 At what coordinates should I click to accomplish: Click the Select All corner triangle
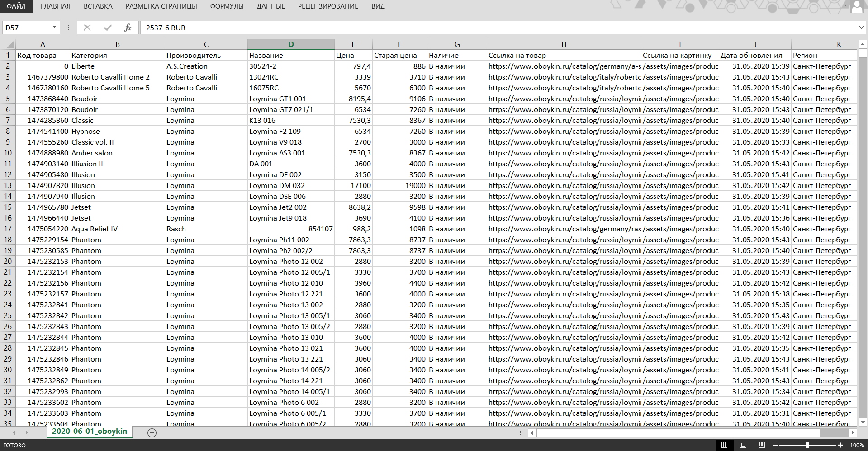coord(10,44)
